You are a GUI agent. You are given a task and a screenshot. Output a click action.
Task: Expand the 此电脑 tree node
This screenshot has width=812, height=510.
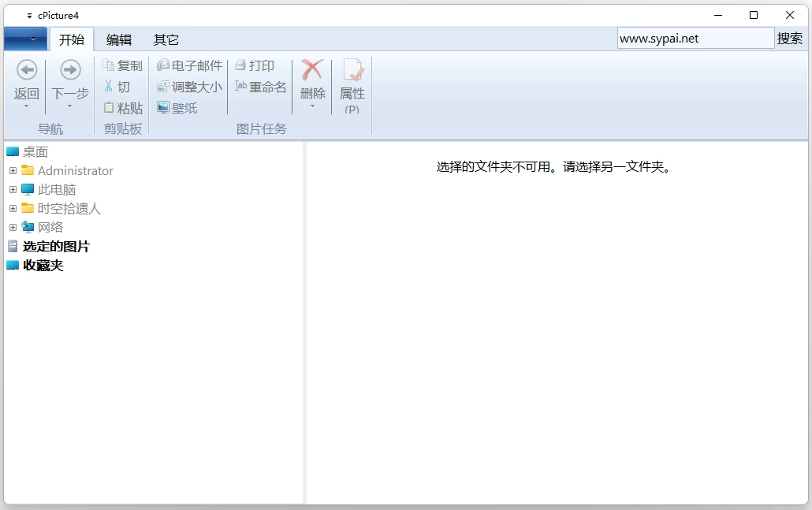click(13, 189)
